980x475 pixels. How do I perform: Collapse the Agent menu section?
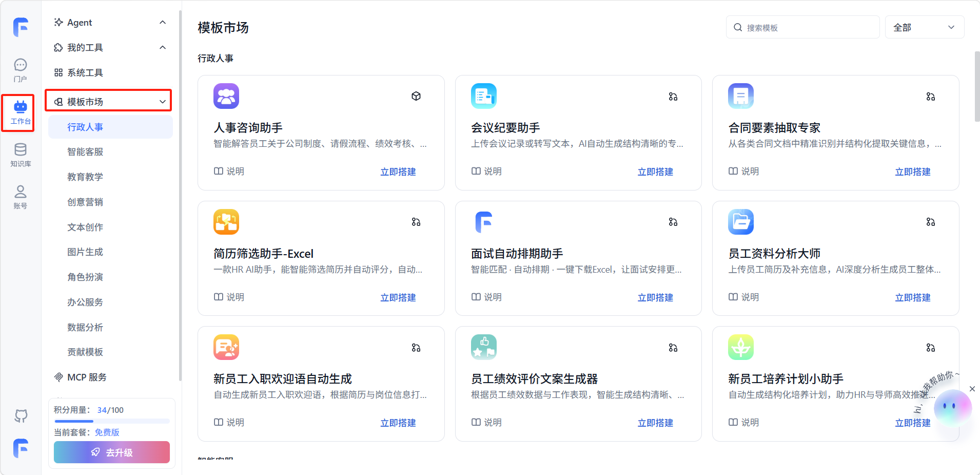[163, 23]
